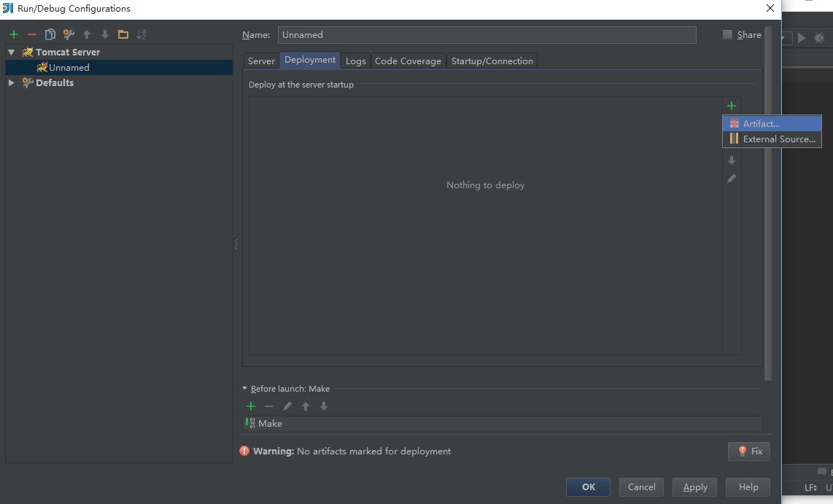833x504 pixels.
Task: Click the dialog vertical scrollbar
Action: pos(767,203)
